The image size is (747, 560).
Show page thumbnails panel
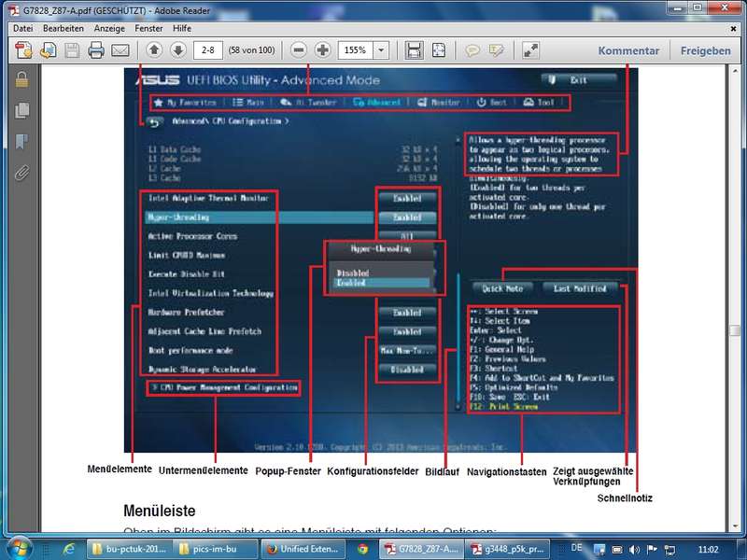21,111
